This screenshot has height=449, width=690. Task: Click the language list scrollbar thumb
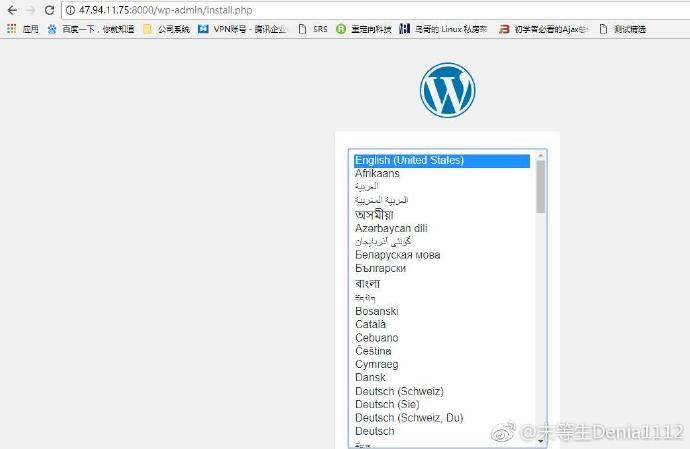pos(541,187)
